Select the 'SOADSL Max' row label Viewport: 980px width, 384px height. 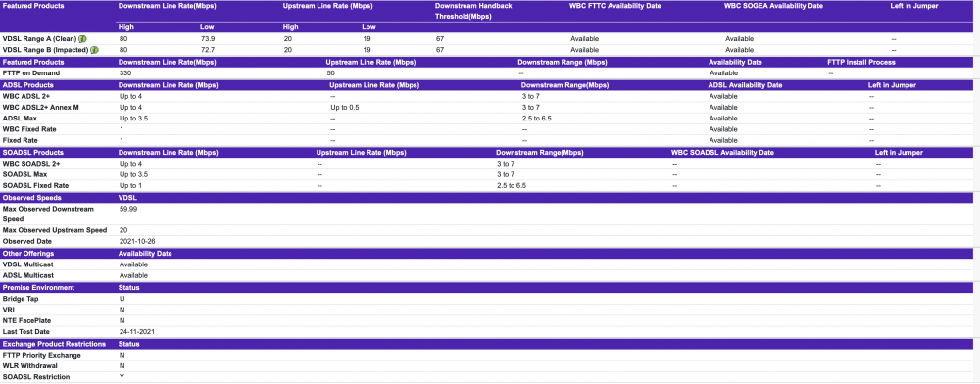25,174
